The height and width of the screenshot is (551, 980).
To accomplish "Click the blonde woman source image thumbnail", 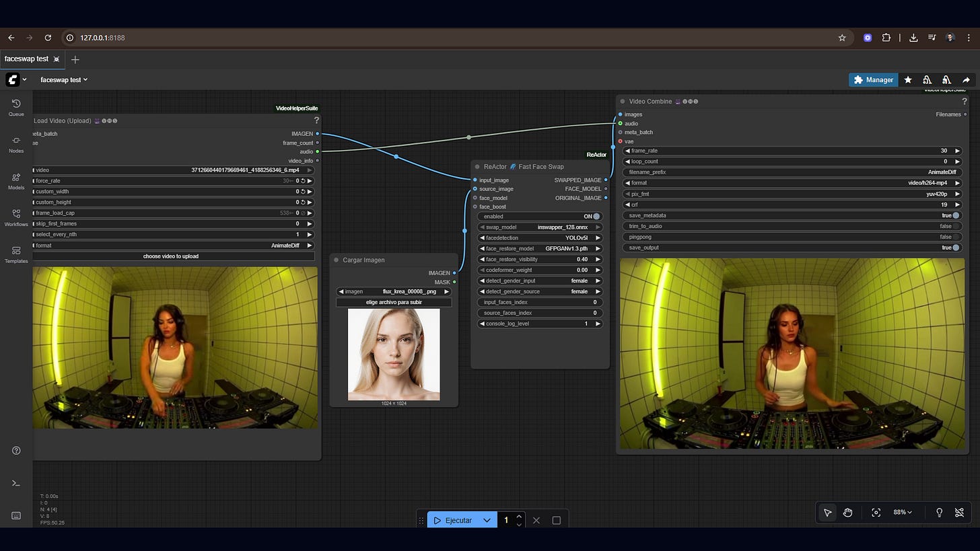I will [394, 355].
